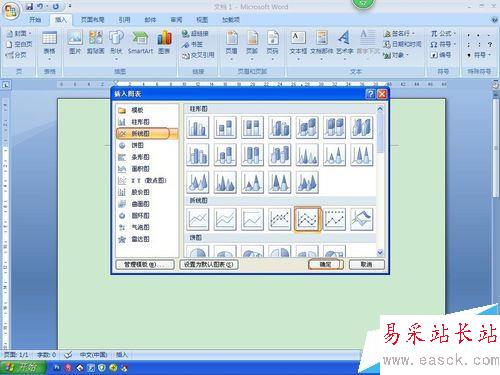Open the Footer (页脚) dropdown
Screen dimensions: 500x375
(252, 45)
